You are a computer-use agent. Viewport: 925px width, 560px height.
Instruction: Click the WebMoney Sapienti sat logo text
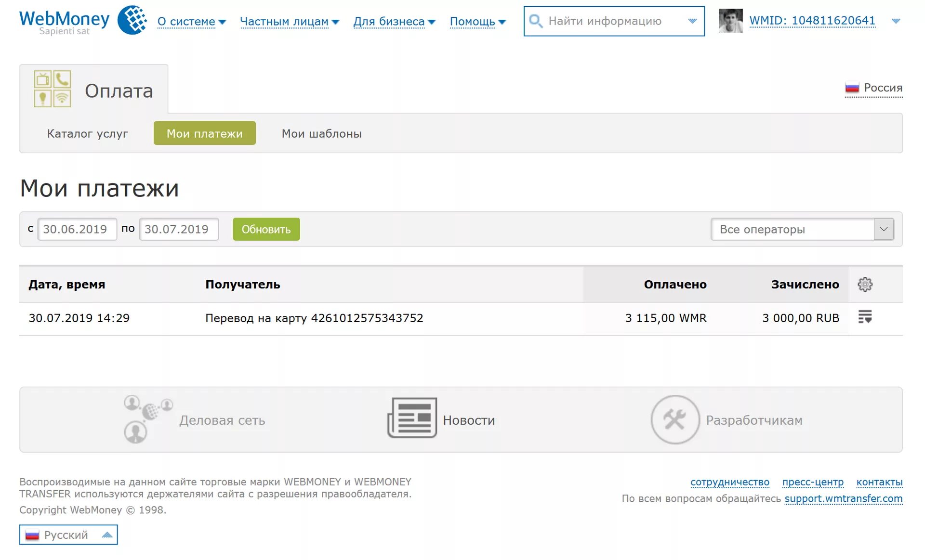[x=65, y=22]
